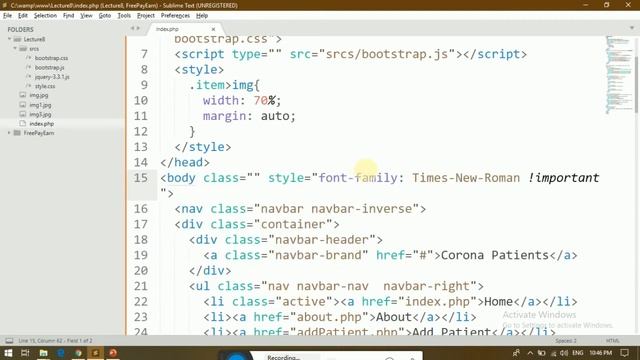
Task: Open style.css in sidebar
Action: pyautogui.click(x=45, y=86)
